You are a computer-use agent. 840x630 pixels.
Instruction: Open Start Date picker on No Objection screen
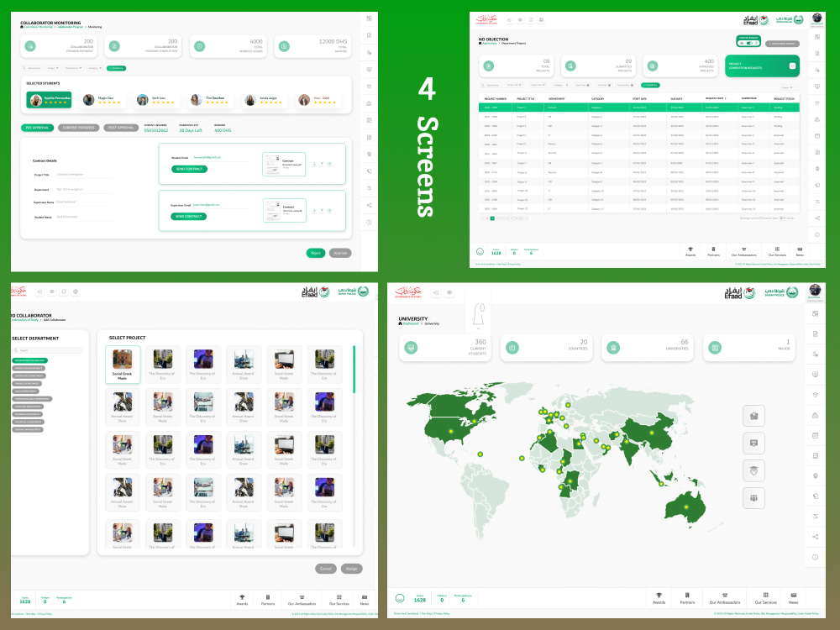[582, 85]
